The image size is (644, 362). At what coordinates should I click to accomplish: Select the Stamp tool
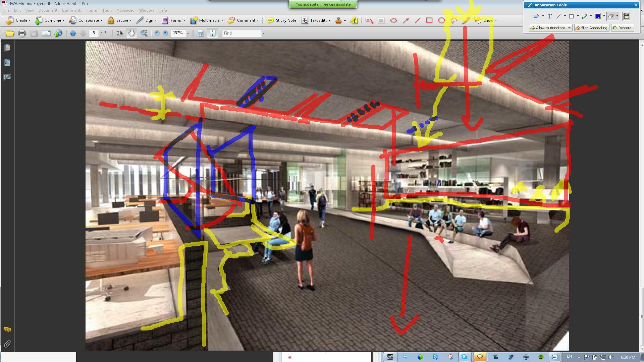[x=339, y=20]
